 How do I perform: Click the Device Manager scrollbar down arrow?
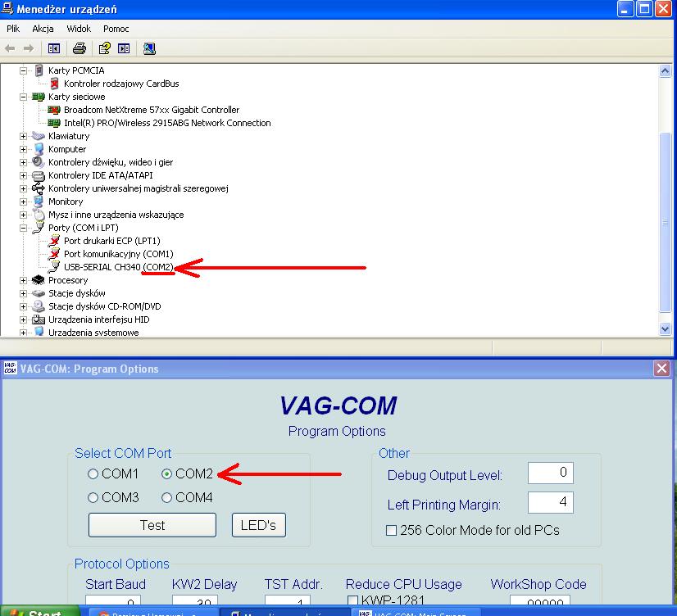[665, 329]
